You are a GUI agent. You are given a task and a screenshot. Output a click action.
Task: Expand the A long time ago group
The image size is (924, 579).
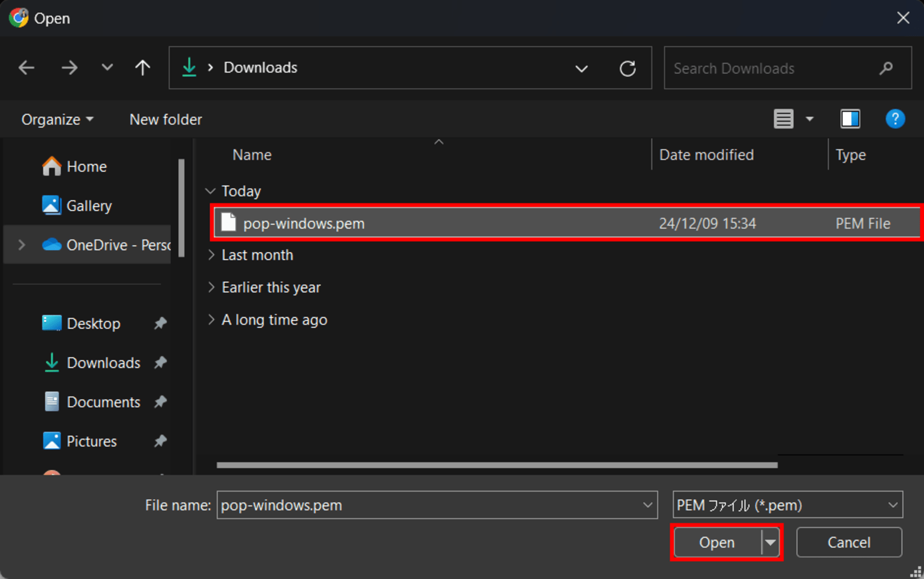click(x=211, y=319)
